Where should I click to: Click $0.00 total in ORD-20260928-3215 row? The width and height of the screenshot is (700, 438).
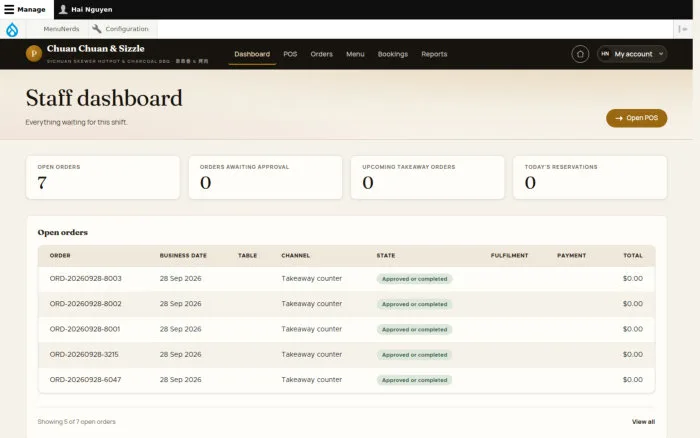[633, 355]
